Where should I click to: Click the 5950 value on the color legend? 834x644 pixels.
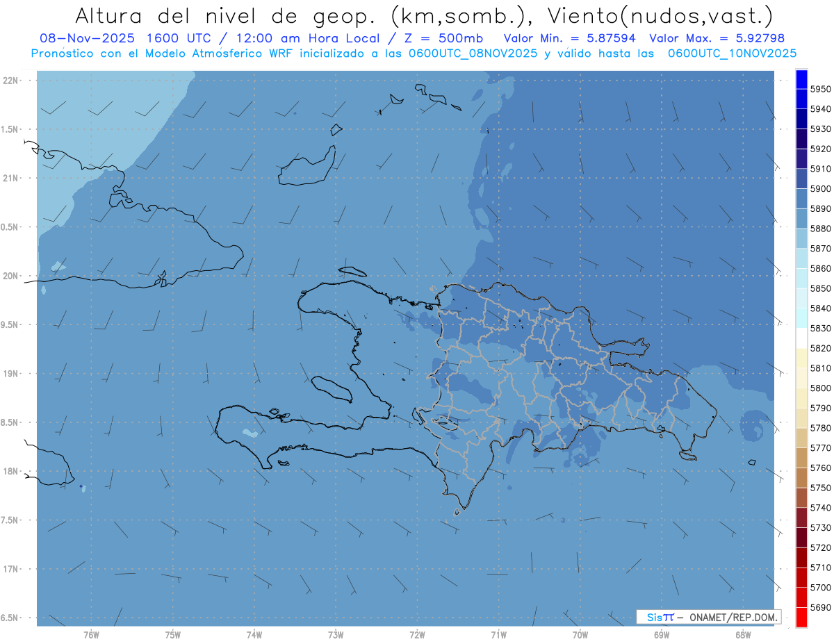[821, 89]
